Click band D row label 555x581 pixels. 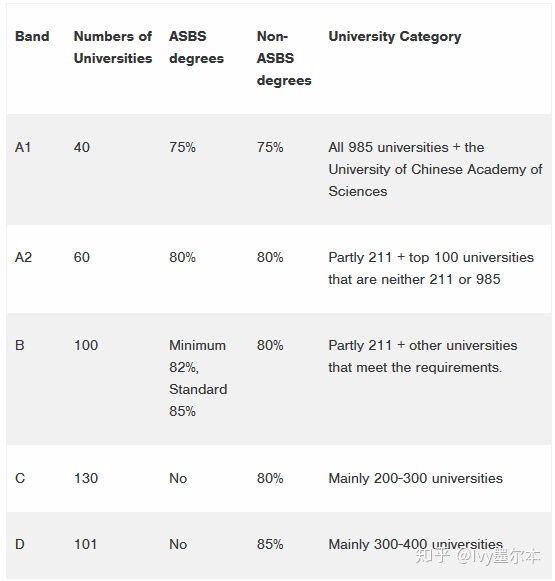point(20,544)
